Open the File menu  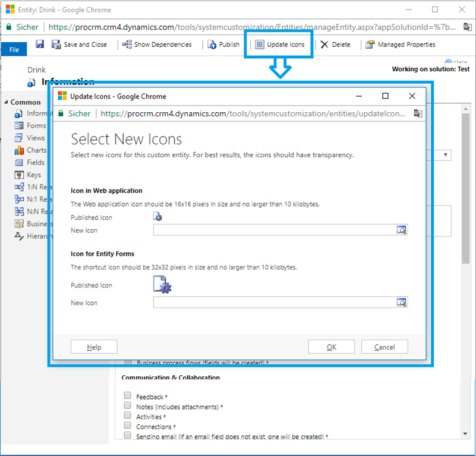coord(14,50)
